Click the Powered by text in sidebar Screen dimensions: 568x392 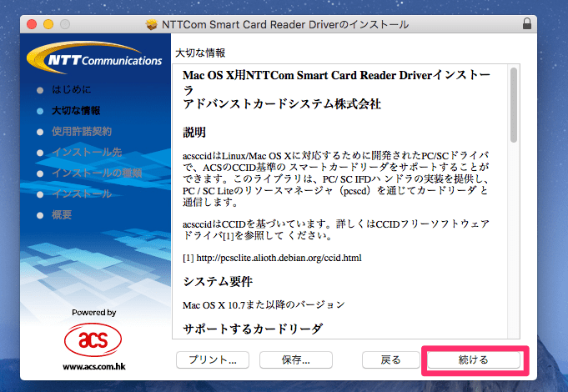click(x=93, y=312)
